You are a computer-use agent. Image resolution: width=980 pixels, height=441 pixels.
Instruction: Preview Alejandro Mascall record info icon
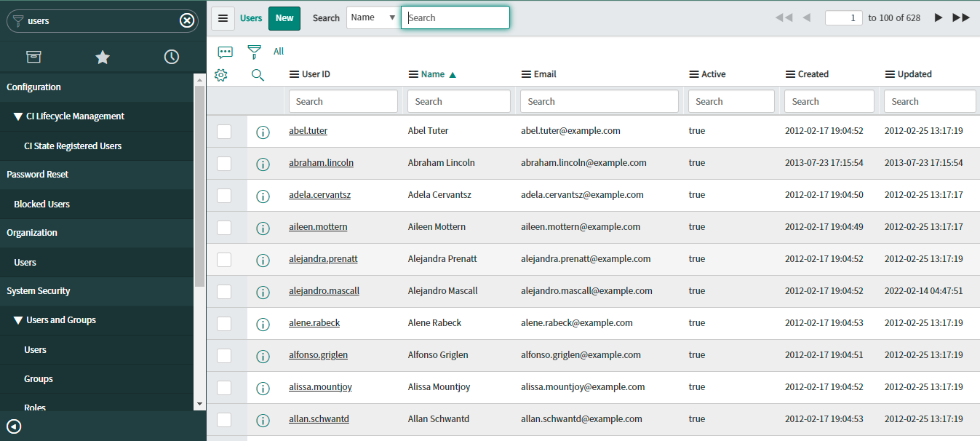263,292
